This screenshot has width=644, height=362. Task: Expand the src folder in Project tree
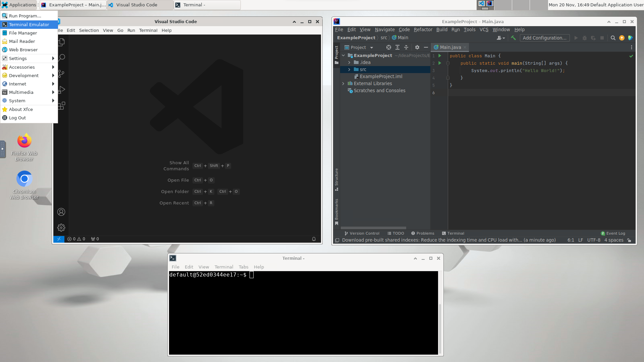click(349, 69)
